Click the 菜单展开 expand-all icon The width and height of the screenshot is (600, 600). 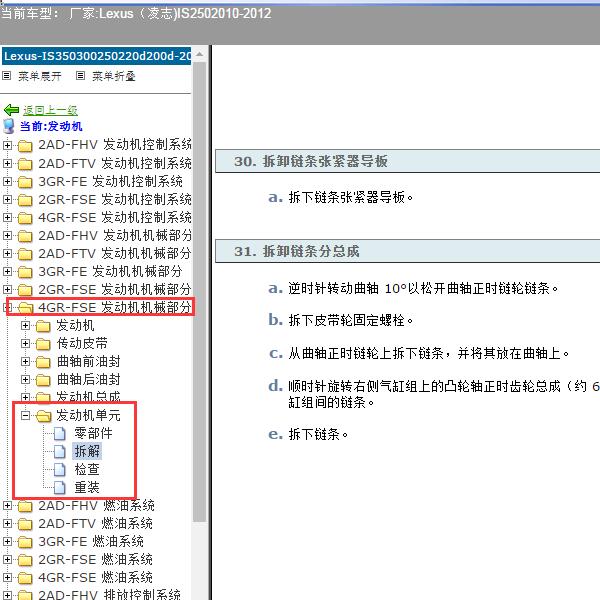7,75
